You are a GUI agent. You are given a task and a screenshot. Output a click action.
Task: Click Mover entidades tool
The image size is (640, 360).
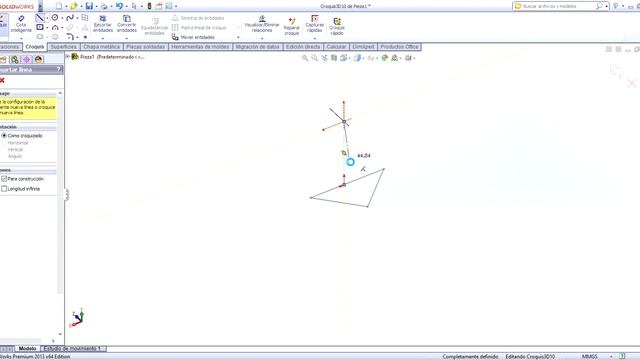193,37
